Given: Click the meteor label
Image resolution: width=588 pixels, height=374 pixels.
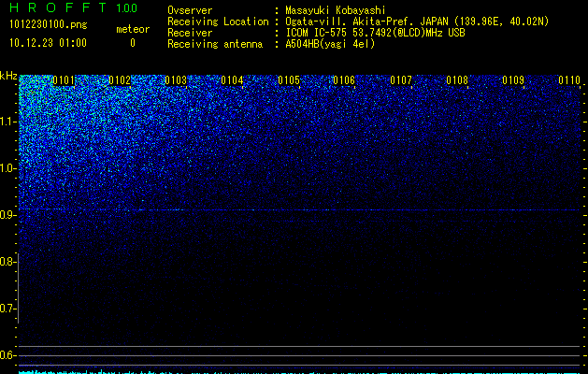Looking at the screenshot, I should tap(133, 29).
